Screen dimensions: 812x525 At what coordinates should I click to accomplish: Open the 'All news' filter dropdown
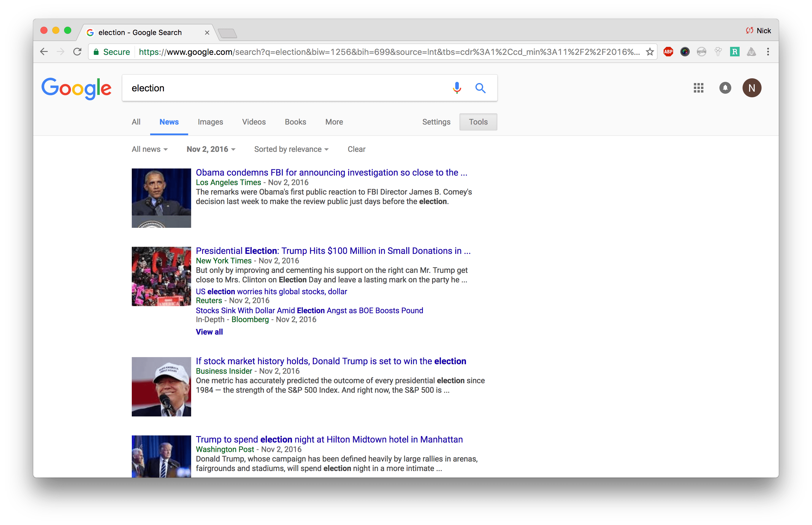(x=149, y=149)
